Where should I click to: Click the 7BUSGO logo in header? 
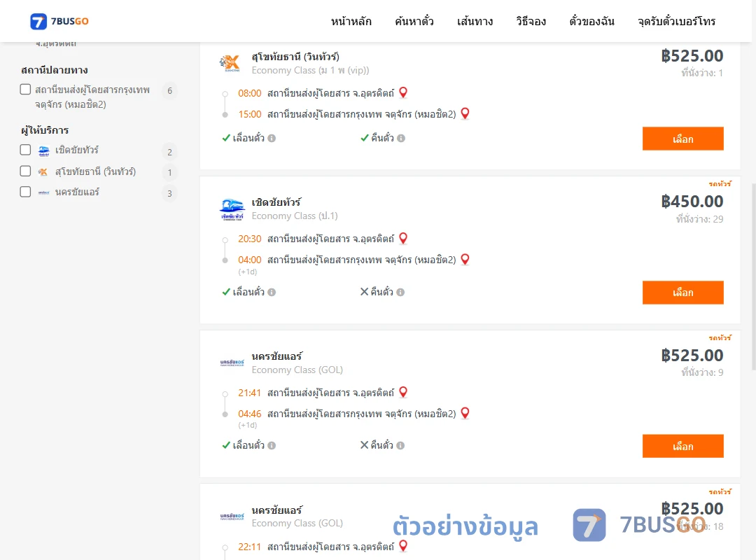59,21
